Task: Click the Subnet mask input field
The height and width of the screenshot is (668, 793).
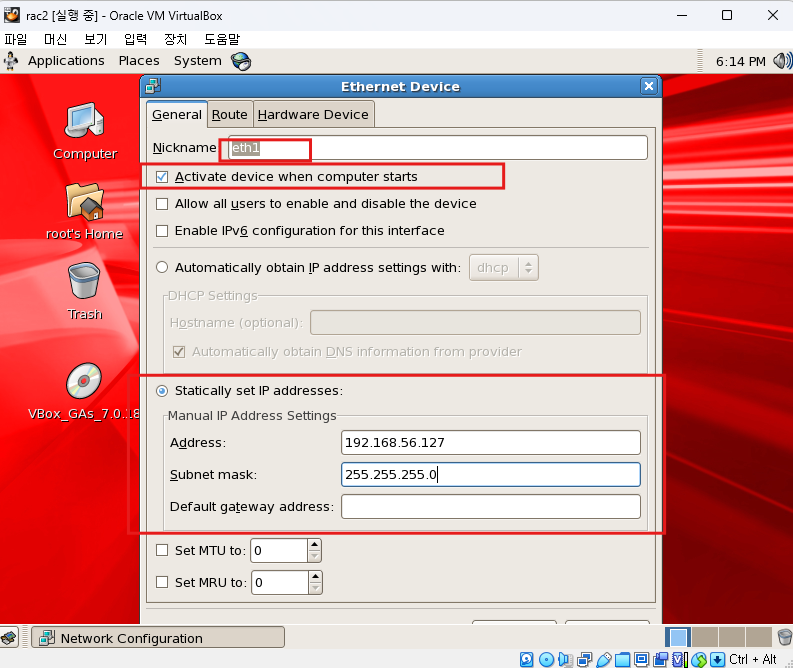Action: (491, 474)
